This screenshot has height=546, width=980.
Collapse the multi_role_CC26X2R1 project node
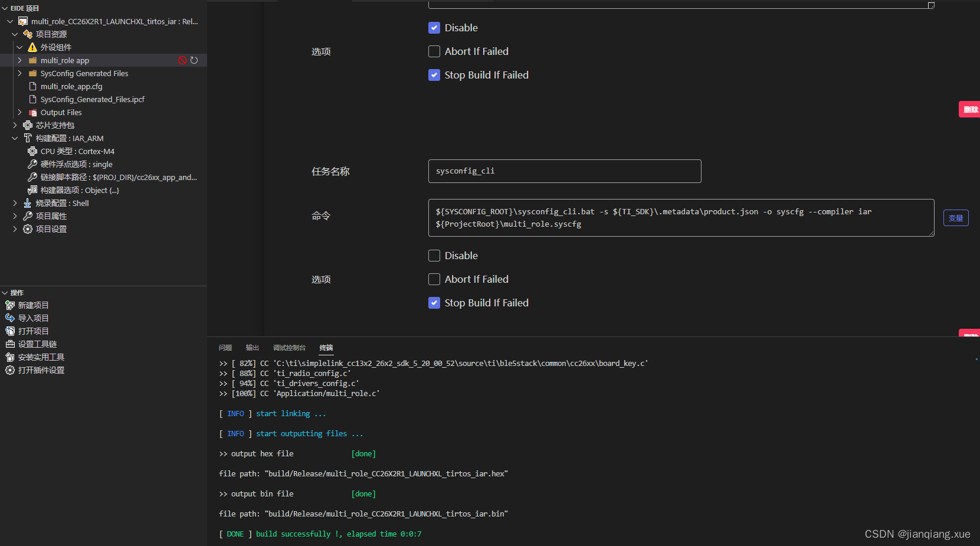pos(10,21)
